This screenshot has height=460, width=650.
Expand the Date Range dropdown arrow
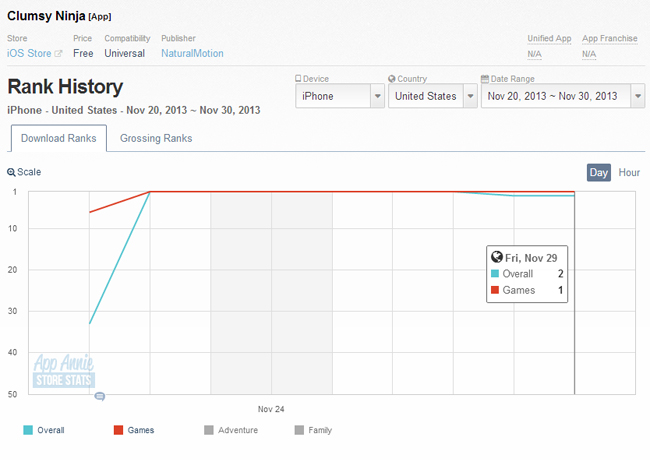click(x=638, y=96)
